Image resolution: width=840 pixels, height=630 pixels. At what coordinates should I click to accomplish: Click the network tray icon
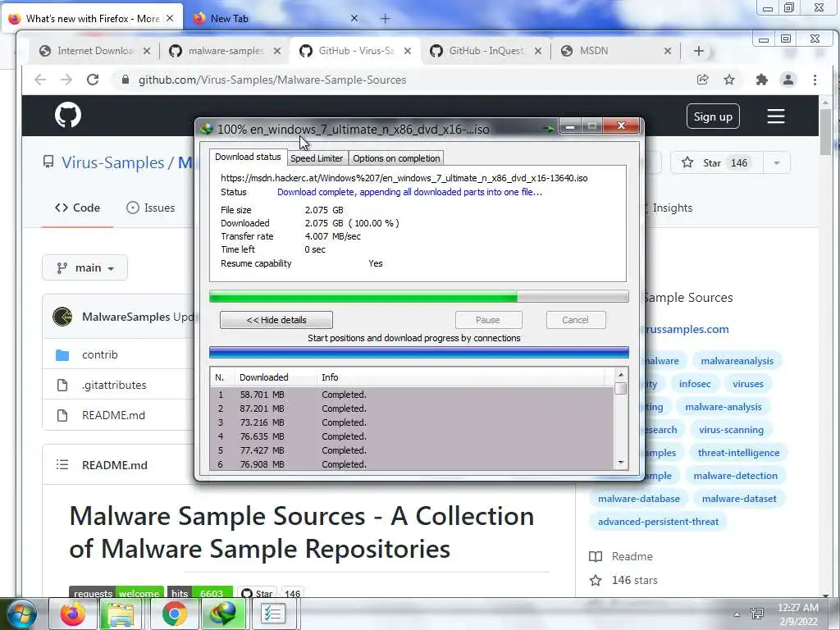[757, 614]
